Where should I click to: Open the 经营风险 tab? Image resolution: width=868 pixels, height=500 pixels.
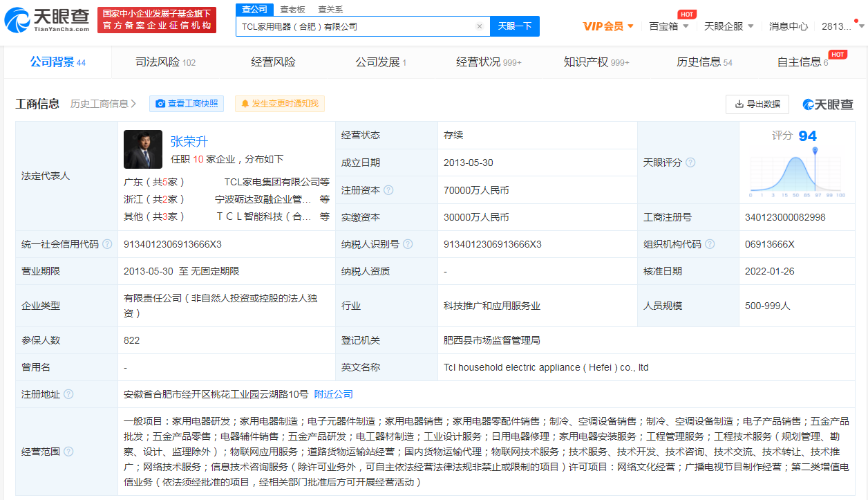(273, 62)
